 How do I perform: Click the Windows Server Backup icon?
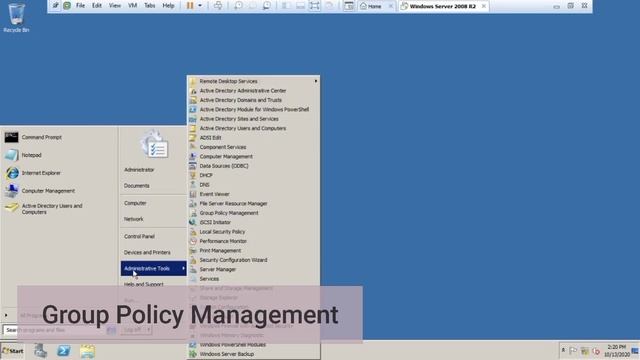(193, 354)
